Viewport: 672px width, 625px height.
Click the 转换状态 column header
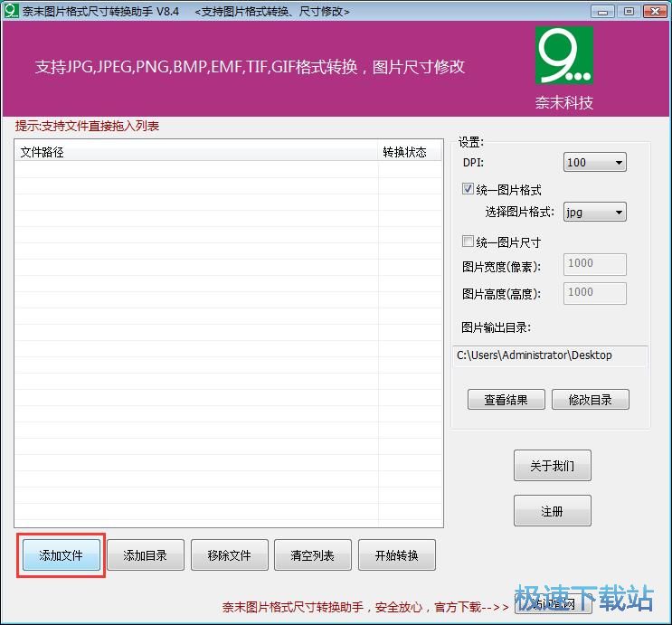click(x=410, y=152)
